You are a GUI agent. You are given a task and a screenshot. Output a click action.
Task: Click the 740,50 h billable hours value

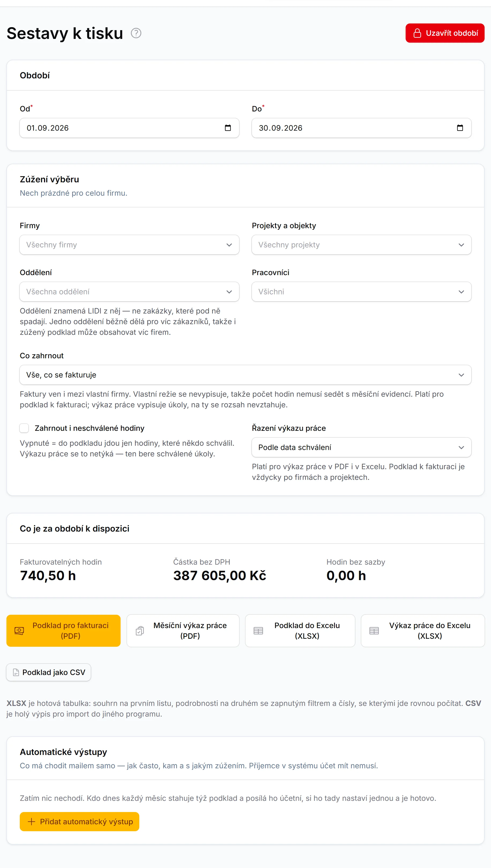click(48, 576)
